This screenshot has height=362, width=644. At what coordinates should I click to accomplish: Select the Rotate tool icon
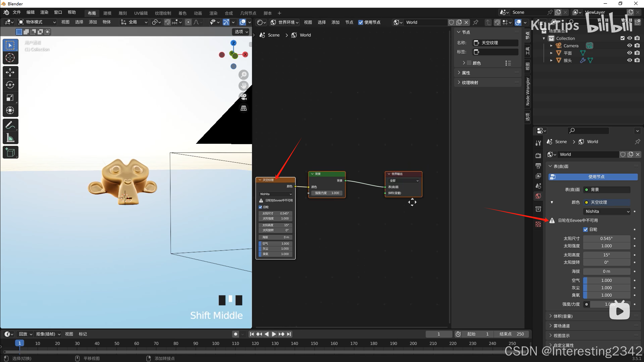coord(10,85)
